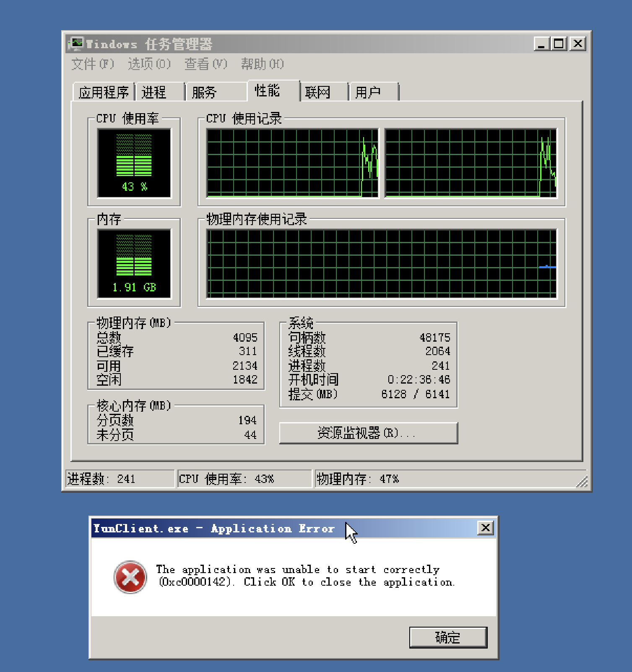632x672 pixels.
Task: Click 确定 in the Application Error dialog
Action: (x=448, y=638)
